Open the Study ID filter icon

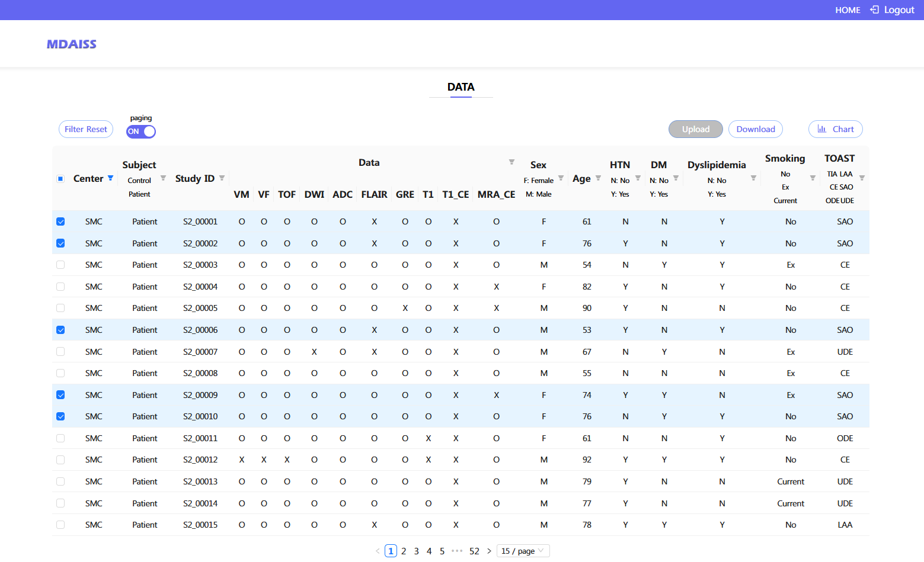pos(222,178)
